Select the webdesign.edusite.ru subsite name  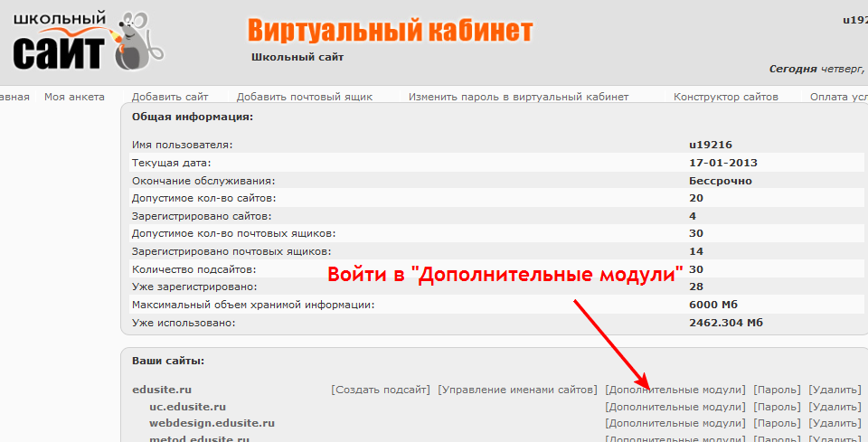click(212, 424)
